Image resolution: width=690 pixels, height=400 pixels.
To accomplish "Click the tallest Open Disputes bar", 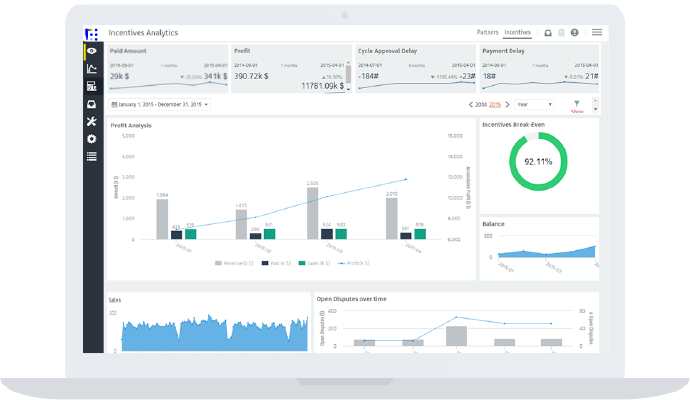I will tap(456, 336).
